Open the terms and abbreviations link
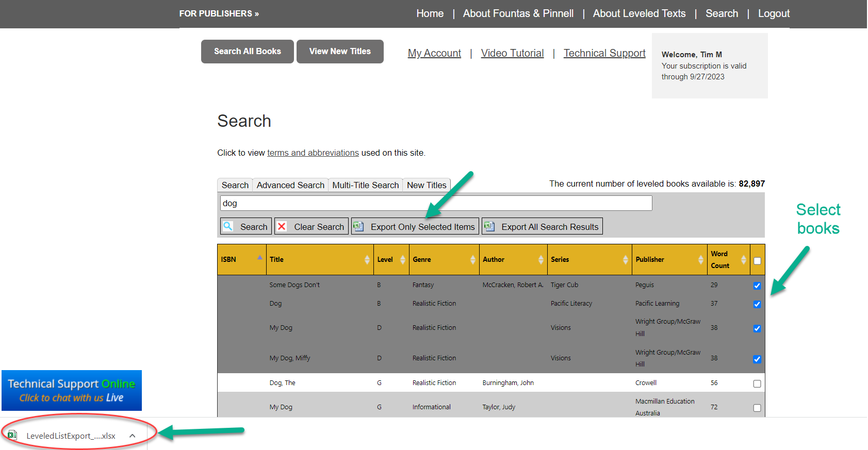Viewport: 868px width, 450px height. point(313,153)
